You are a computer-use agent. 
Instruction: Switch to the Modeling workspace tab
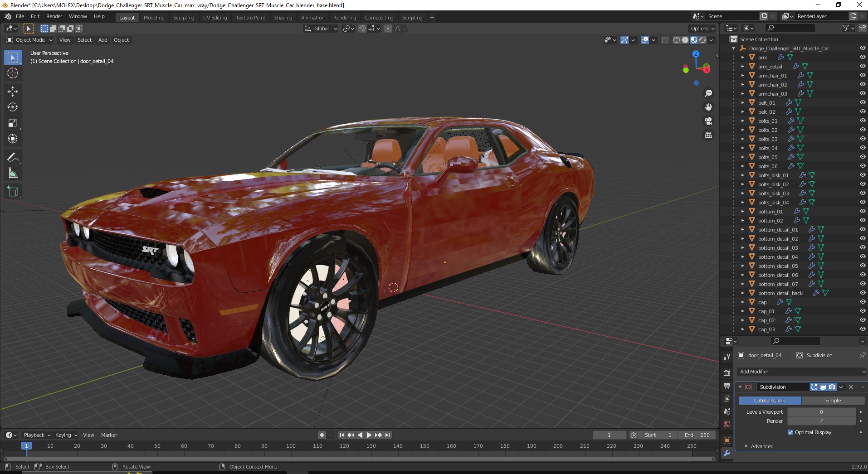click(154, 18)
